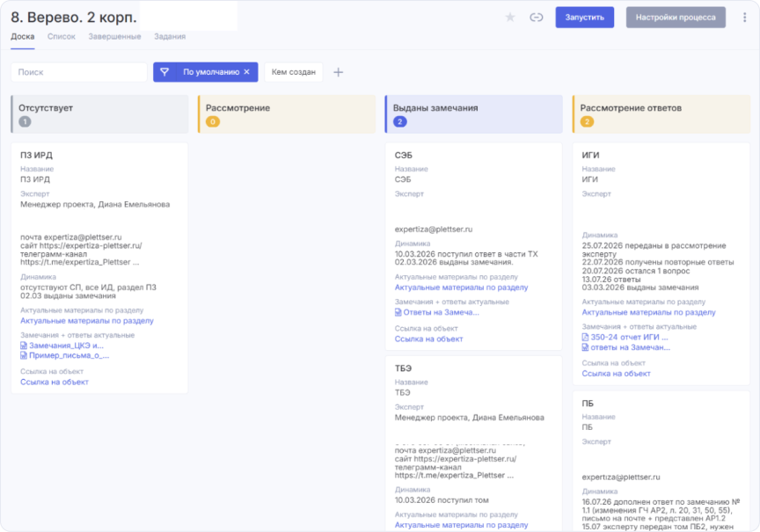760x532 pixels.
Task: Click '10.03.2026 поступил ответ в части ТХ' text
Action: pos(466,254)
